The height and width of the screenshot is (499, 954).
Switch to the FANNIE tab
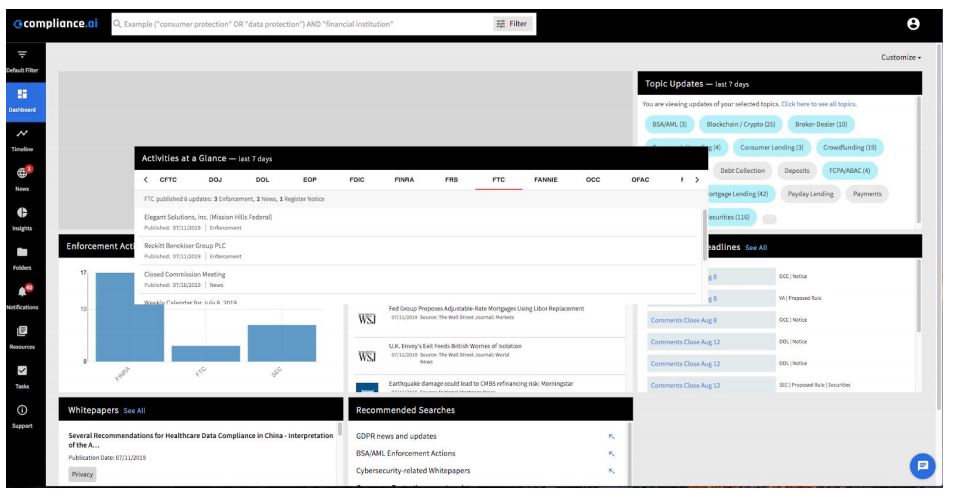tap(546, 180)
